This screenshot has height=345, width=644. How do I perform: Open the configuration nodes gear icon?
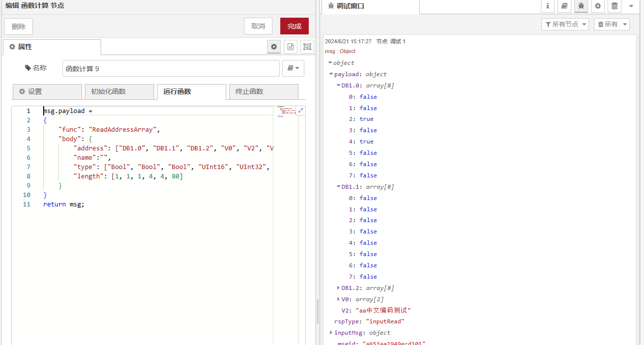[x=597, y=6]
